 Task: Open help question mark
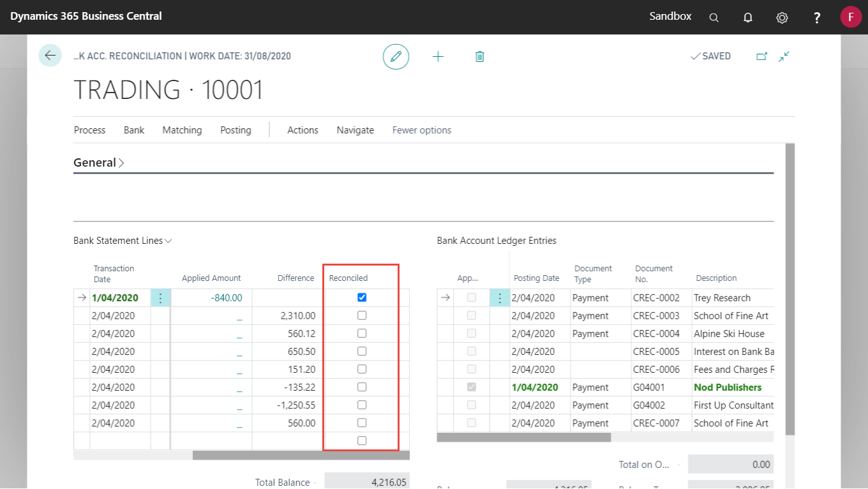[817, 18]
